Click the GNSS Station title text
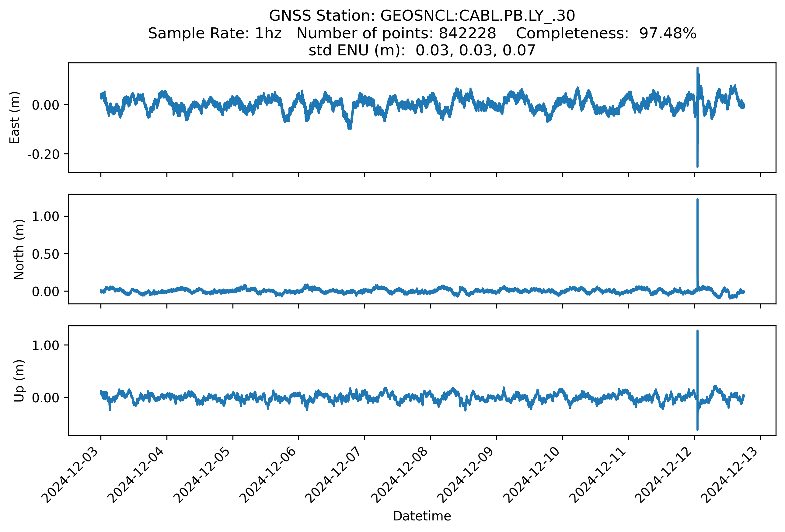 tap(421, 16)
